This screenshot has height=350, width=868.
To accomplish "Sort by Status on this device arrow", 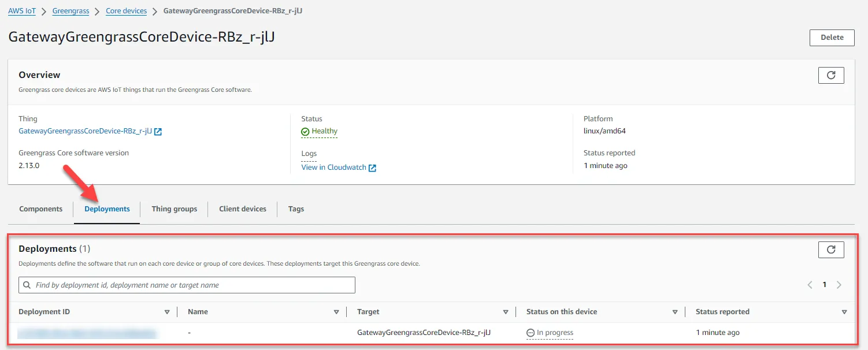I will 675,312.
